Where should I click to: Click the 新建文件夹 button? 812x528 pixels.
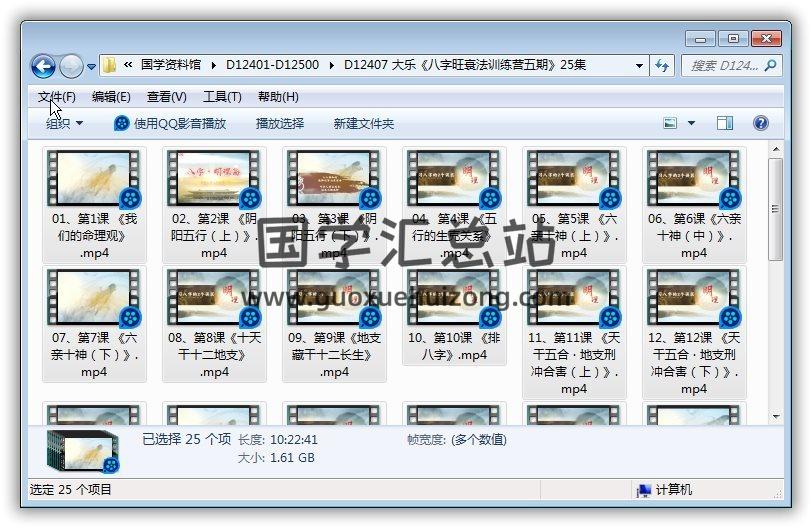[x=364, y=124]
